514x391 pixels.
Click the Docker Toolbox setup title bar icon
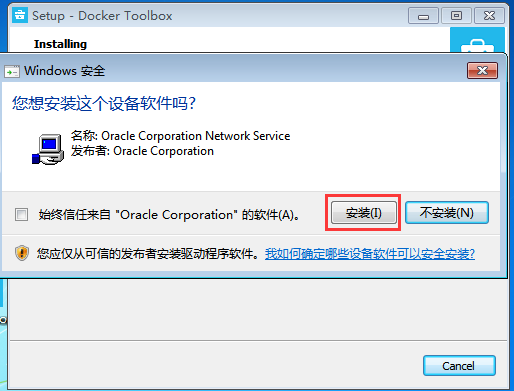[20, 15]
